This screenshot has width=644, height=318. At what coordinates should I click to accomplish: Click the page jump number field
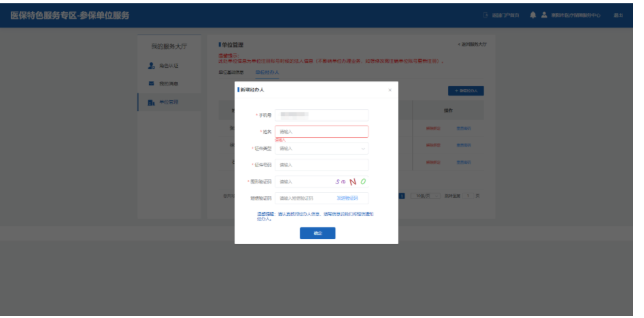(x=468, y=196)
